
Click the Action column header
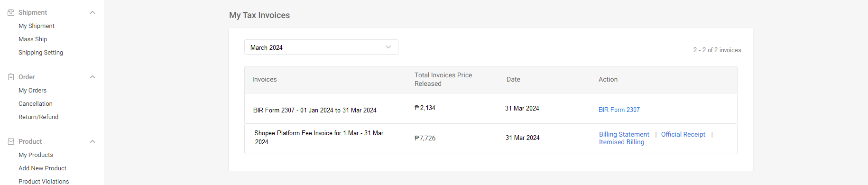[608, 79]
